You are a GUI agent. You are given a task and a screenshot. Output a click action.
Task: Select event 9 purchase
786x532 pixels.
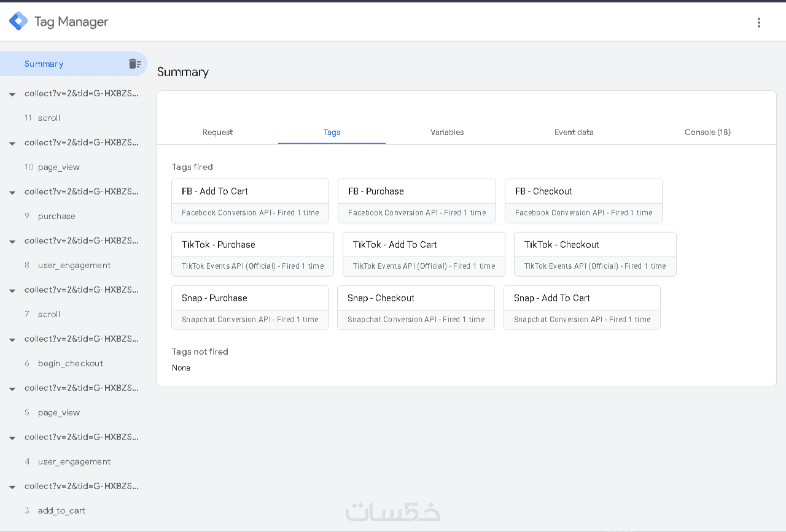pos(74,216)
